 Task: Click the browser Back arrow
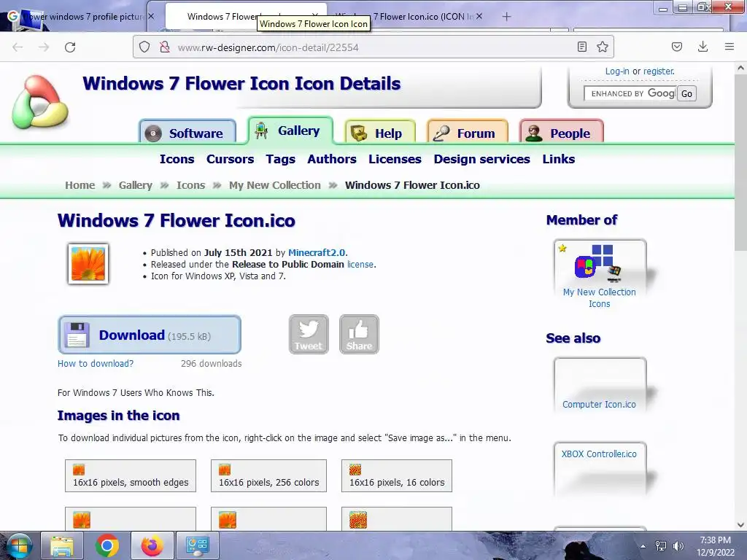click(x=18, y=47)
